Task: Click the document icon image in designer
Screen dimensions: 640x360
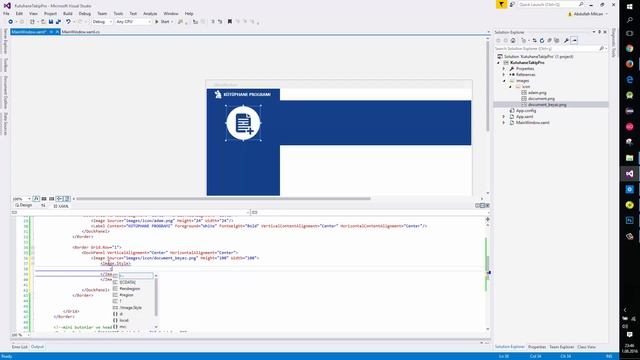Action: pyautogui.click(x=243, y=123)
